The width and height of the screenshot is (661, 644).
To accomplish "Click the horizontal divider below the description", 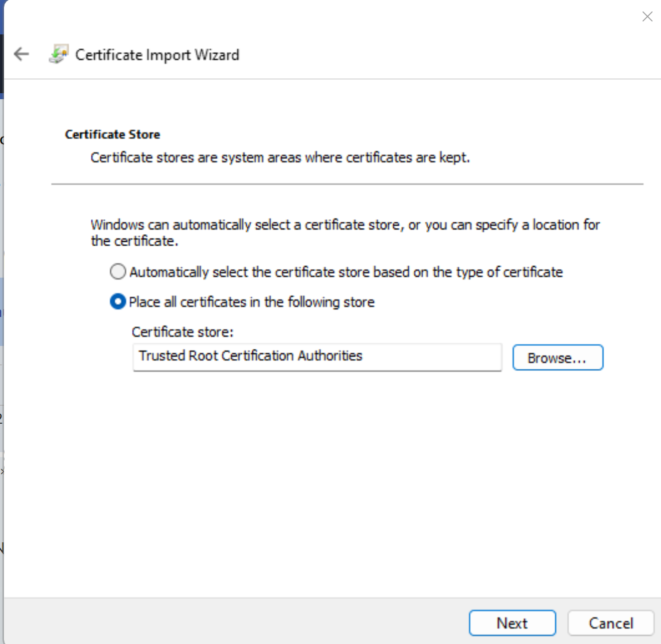I will pyautogui.click(x=347, y=184).
